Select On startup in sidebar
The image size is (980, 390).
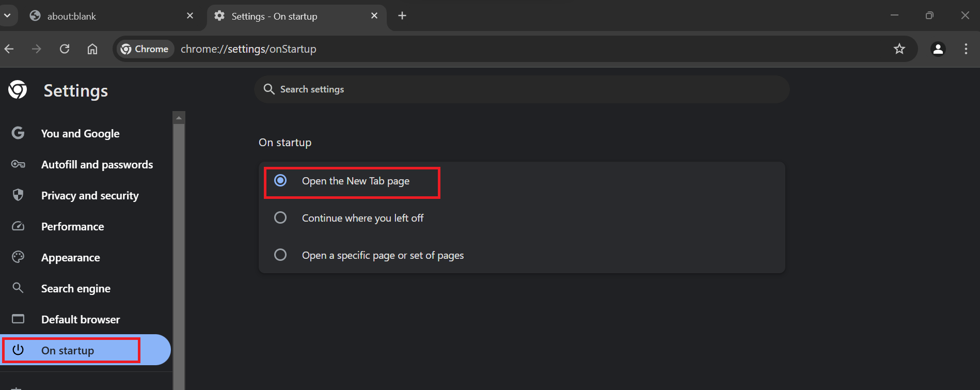click(86, 350)
